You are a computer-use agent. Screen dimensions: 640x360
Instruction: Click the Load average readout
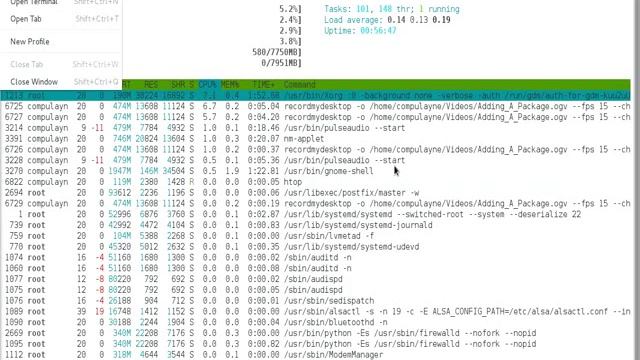(387, 20)
